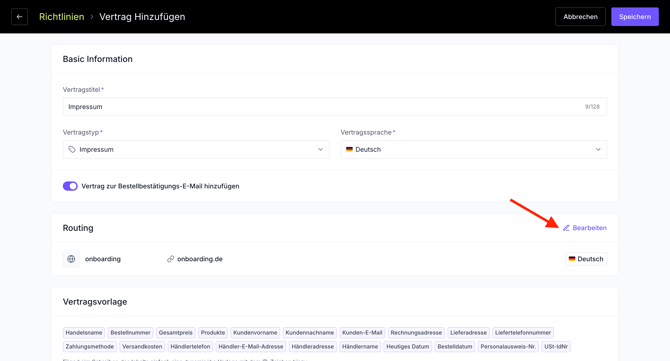Click the Abbrechen button
The width and height of the screenshot is (670, 361).
pos(580,17)
